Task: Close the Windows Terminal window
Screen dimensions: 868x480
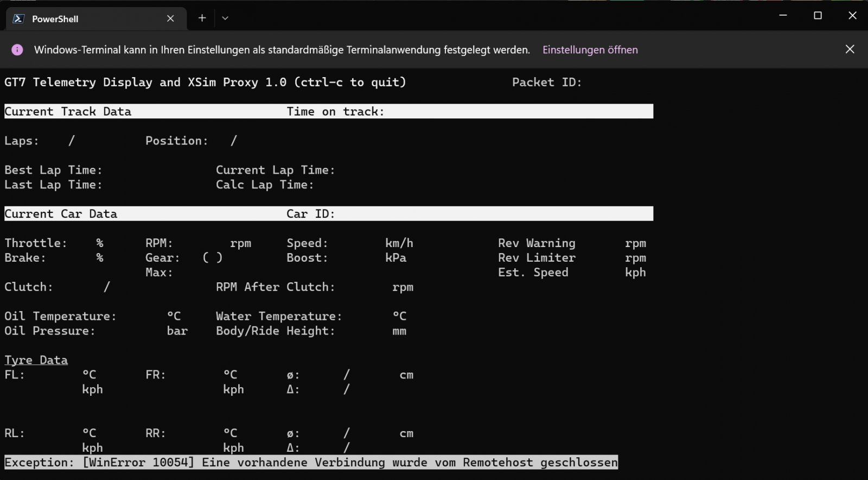Action: coord(852,15)
